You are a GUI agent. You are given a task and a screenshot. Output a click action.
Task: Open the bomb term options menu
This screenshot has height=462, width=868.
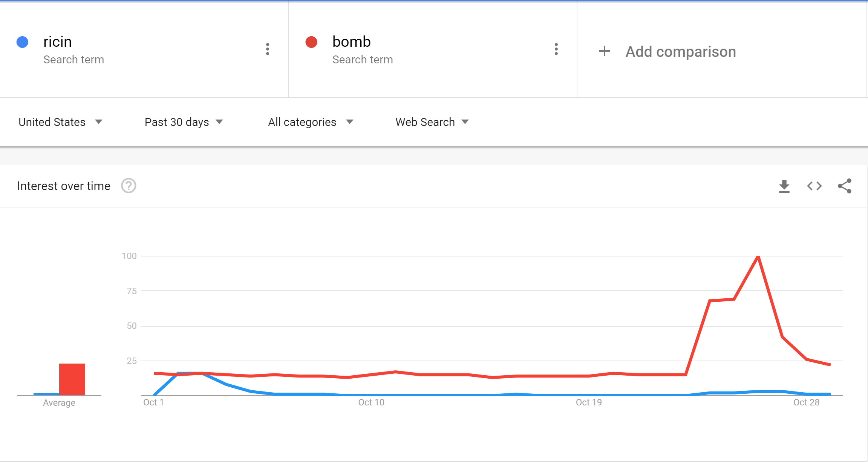(x=556, y=49)
